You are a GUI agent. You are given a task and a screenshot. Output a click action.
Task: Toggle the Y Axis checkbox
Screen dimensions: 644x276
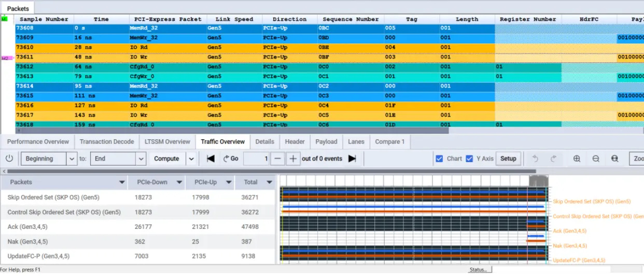(x=469, y=158)
